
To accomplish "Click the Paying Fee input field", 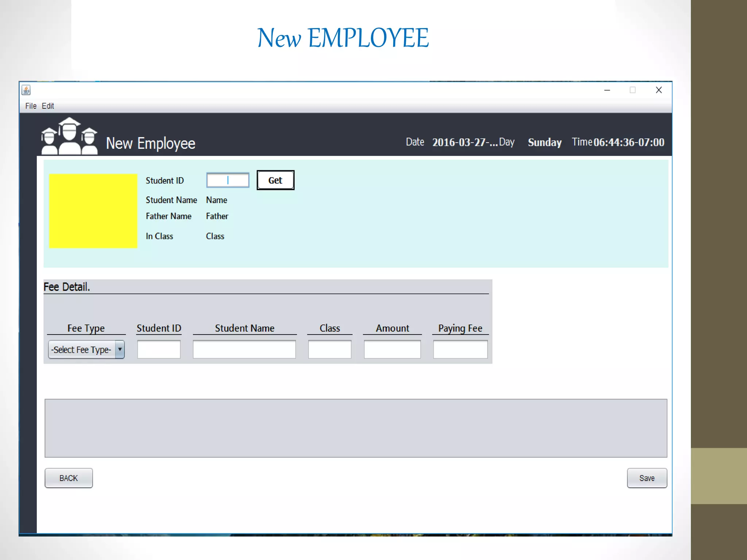I will [x=460, y=349].
